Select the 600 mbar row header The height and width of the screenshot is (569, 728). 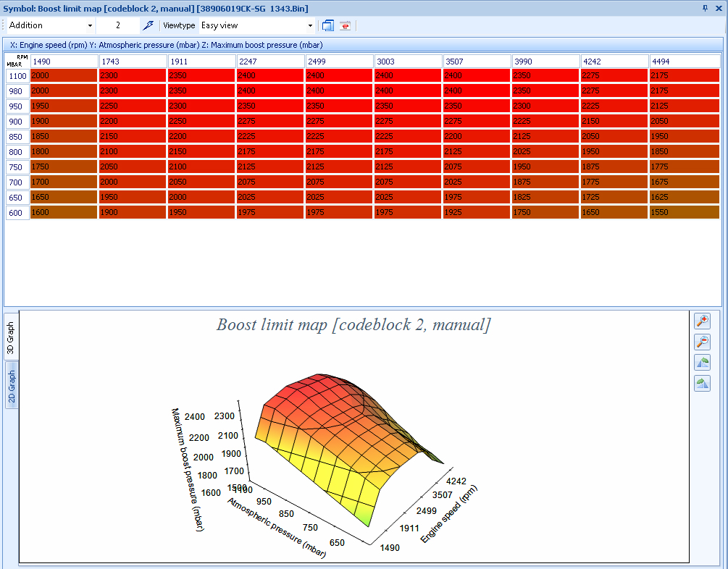17,213
